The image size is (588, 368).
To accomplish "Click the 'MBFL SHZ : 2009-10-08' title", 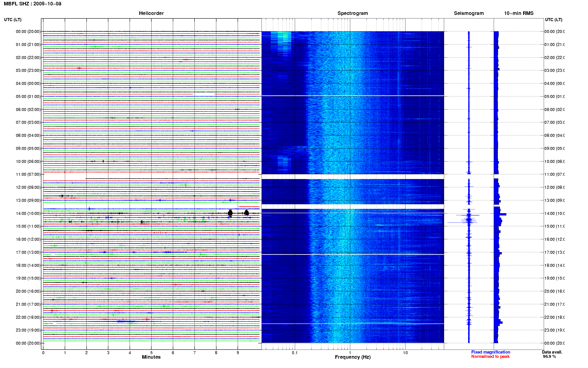I will pyautogui.click(x=33, y=4).
